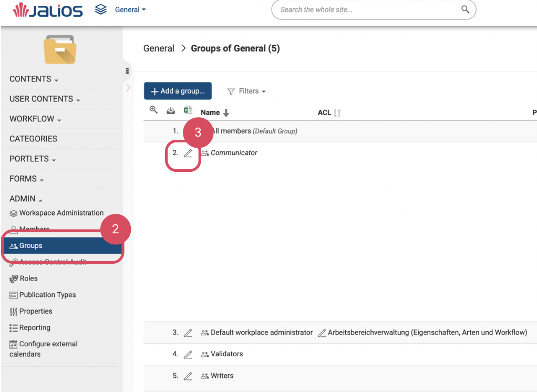The image size is (537, 392).
Task: Expand the CONTENTS menu section
Action: pyautogui.click(x=34, y=79)
